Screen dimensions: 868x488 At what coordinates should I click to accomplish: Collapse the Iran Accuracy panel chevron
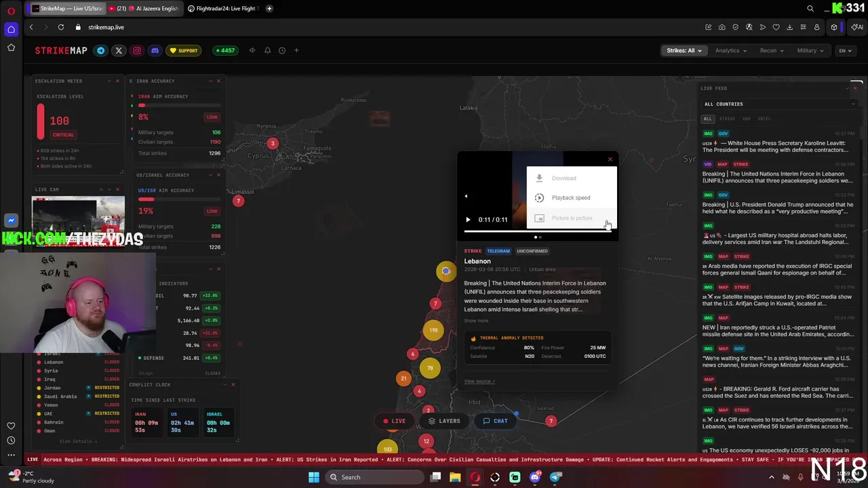click(x=210, y=81)
